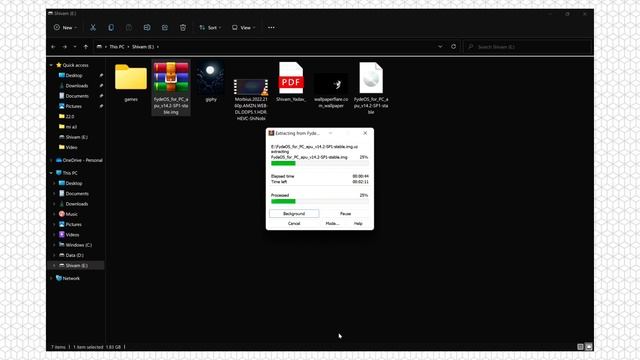This screenshot has width=640, height=360.
Task: Open Windows (C:) drive in sidebar
Action: point(78,245)
